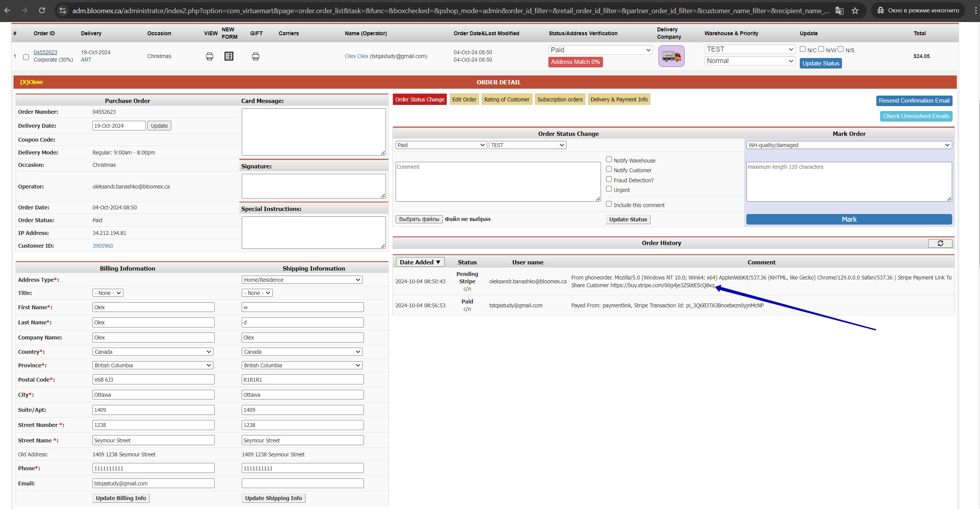
Task: Open billing Title dropdown
Action: pos(108,293)
